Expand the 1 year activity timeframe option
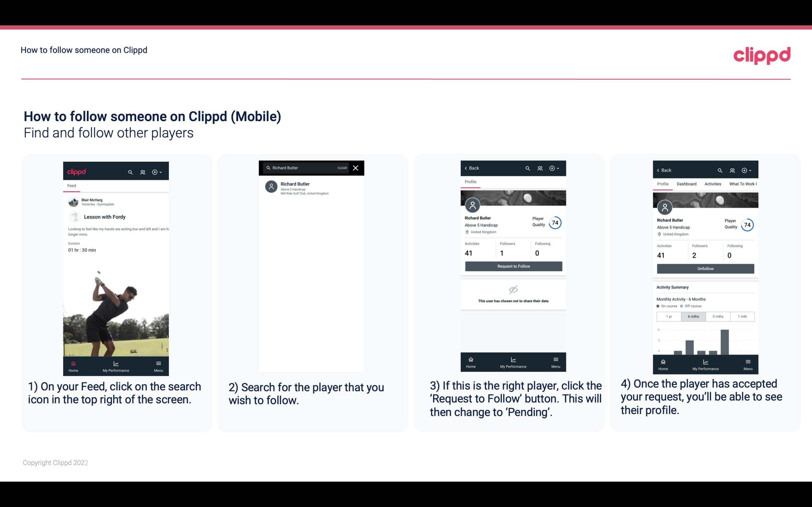 (669, 316)
